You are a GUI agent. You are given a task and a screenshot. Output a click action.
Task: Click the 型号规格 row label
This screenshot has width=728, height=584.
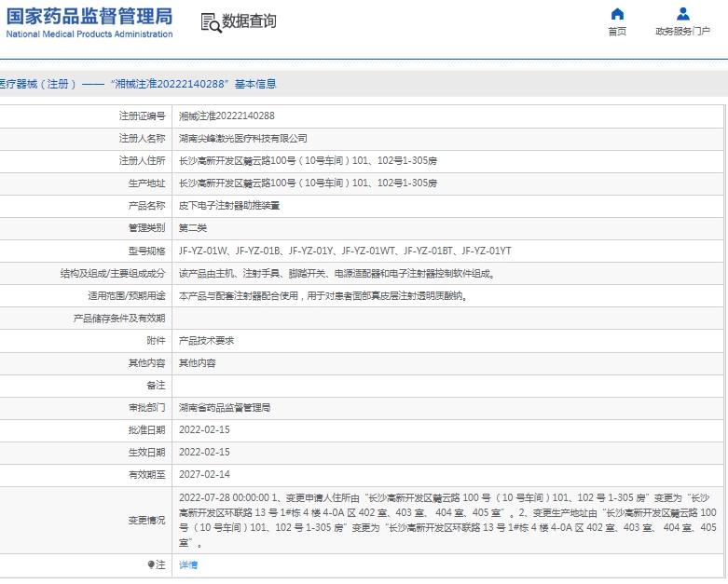pyautogui.click(x=146, y=251)
